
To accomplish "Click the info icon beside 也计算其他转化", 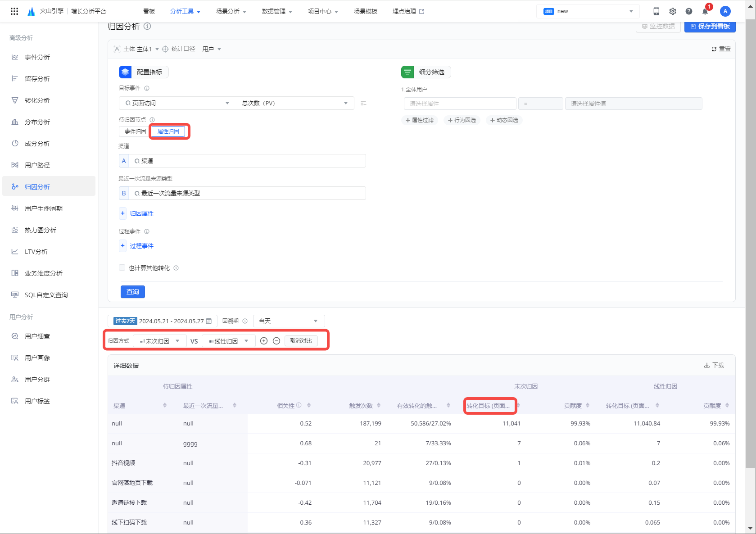I will pyautogui.click(x=176, y=268).
